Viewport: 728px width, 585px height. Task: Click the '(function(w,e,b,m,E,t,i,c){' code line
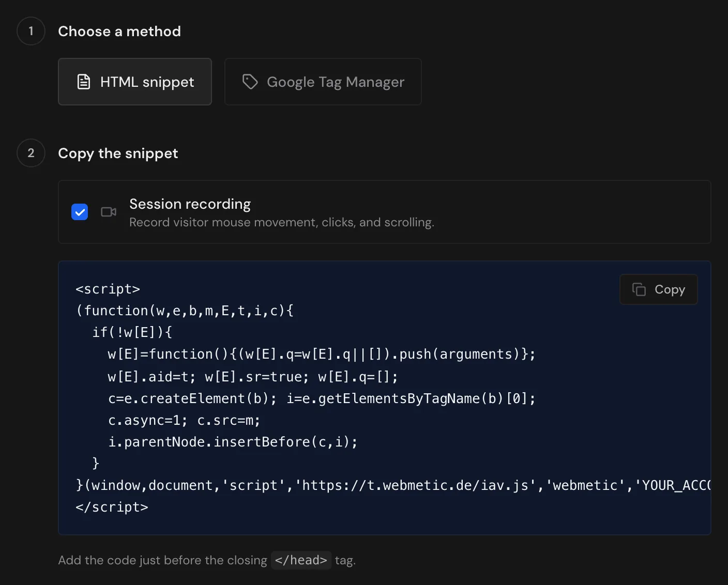click(x=185, y=311)
